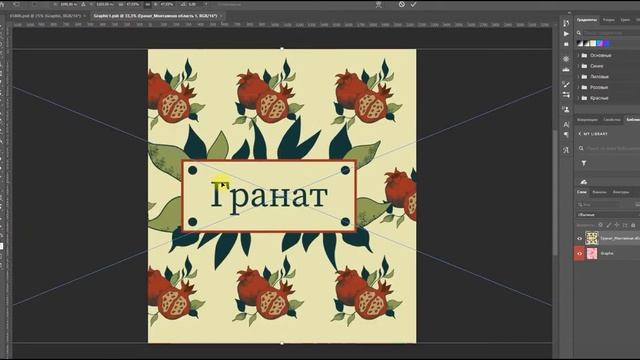Switch to the Градиенты tab
The height and width of the screenshot is (360, 640).
click(587, 20)
